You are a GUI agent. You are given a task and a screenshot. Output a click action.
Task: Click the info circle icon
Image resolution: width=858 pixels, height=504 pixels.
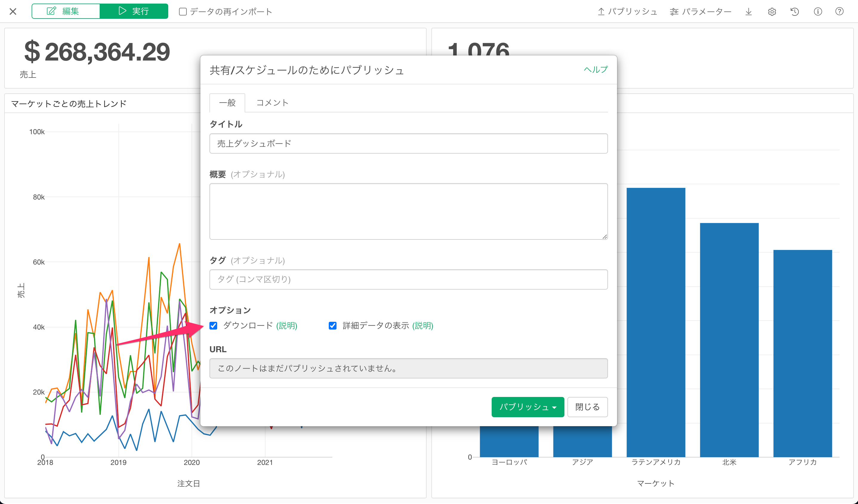pyautogui.click(x=818, y=12)
